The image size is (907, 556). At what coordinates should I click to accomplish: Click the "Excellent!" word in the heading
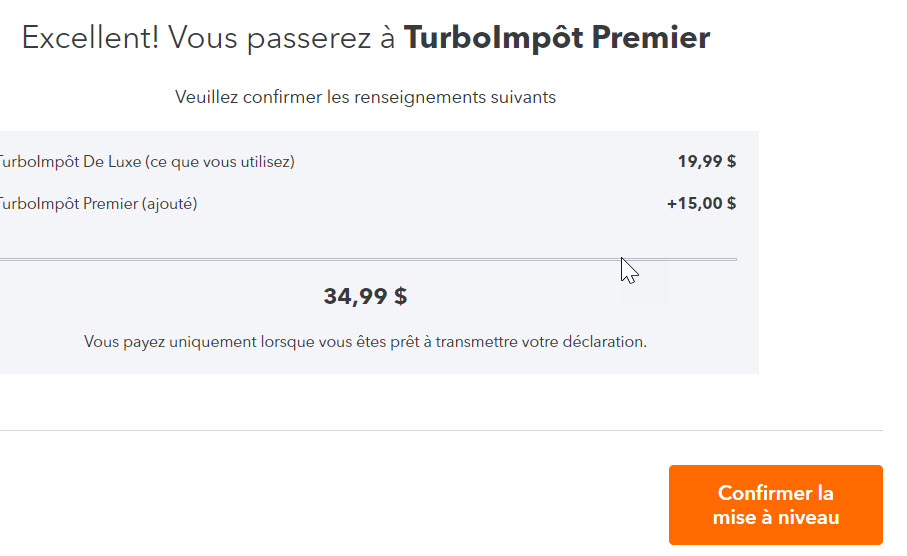point(91,38)
